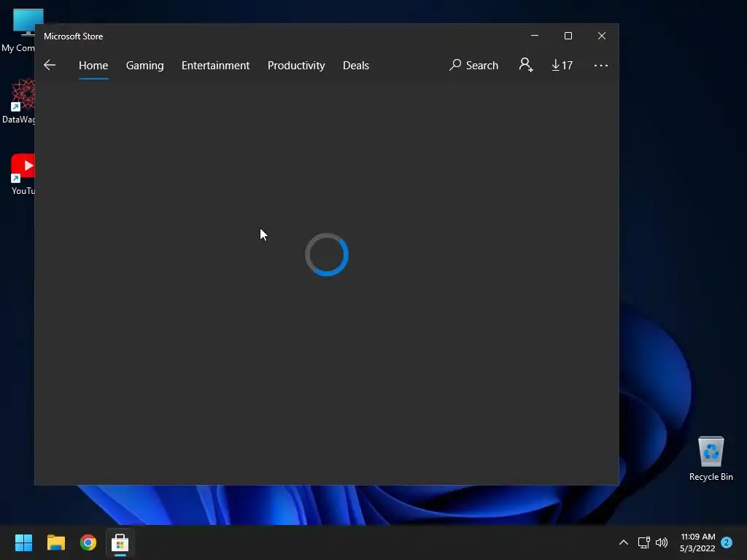Close the Microsoft Store window
The height and width of the screenshot is (560, 747).
[602, 36]
